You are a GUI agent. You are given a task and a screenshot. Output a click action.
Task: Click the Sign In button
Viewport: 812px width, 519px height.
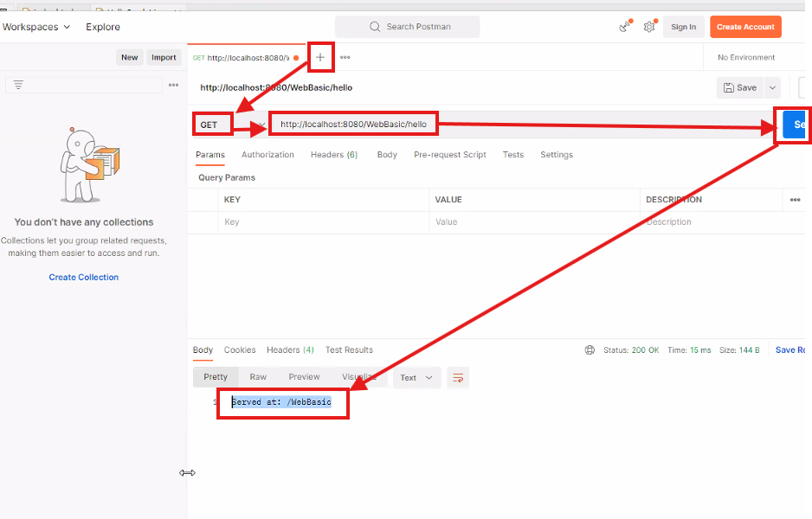click(x=684, y=27)
